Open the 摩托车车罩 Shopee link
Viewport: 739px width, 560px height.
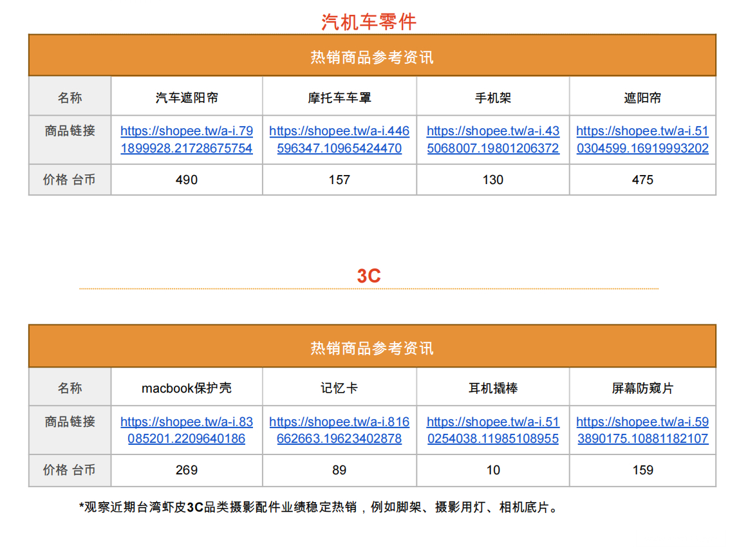pos(339,140)
